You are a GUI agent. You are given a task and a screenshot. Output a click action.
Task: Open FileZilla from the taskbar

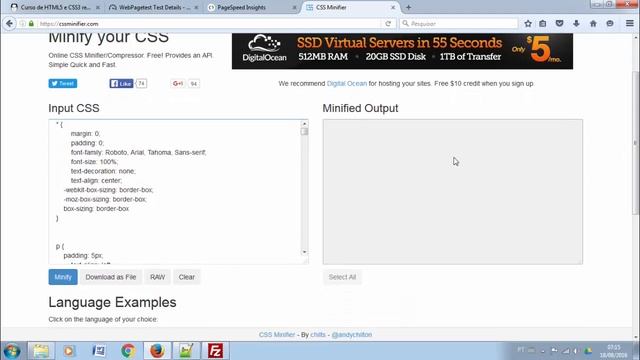coord(215,351)
